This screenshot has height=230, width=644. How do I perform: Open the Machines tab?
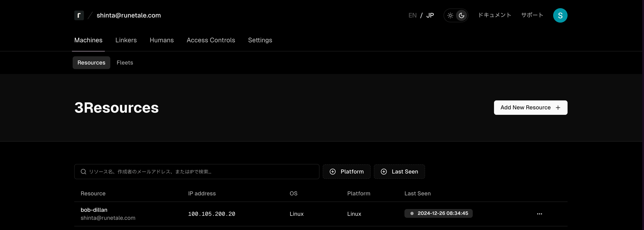(88, 40)
